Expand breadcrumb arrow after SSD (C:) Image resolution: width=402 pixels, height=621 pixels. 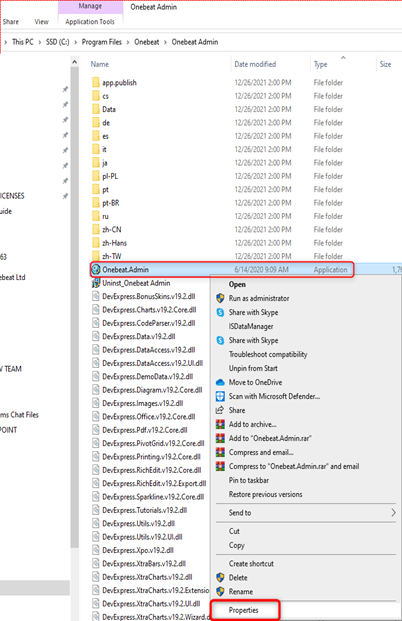pyautogui.click(x=75, y=42)
